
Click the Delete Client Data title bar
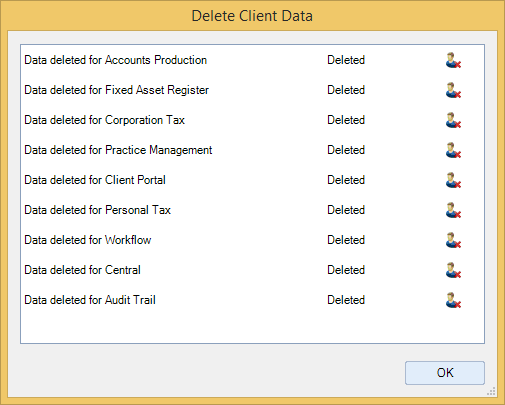point(252,16)
